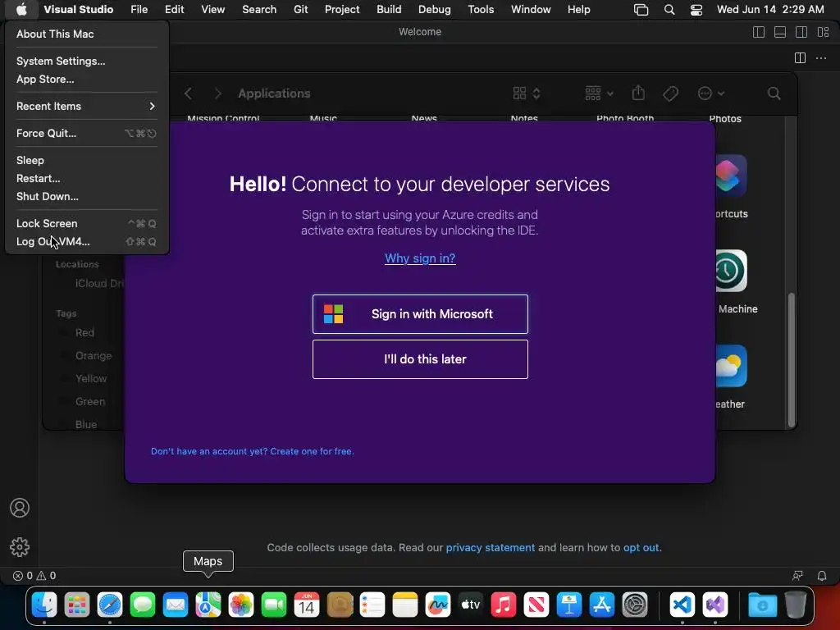Open the Manage gear in activity bar

(20, 547)
